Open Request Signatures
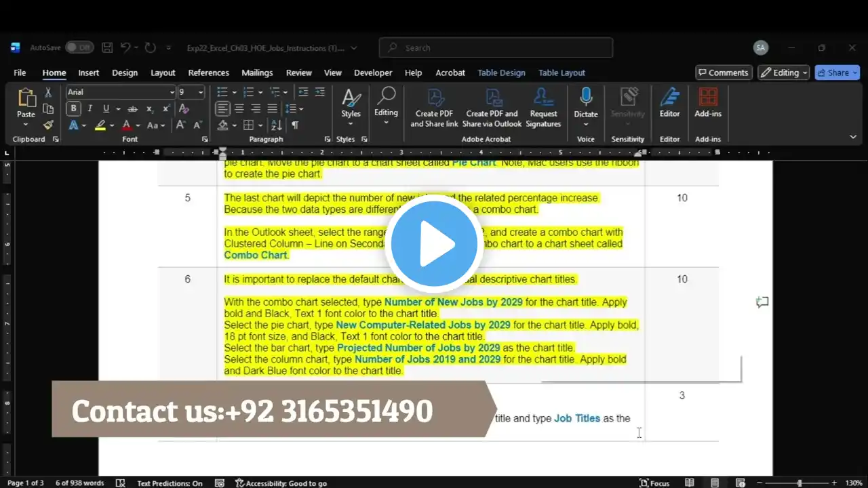Viewport: 868px width, 488px height. tap(543, 108)
